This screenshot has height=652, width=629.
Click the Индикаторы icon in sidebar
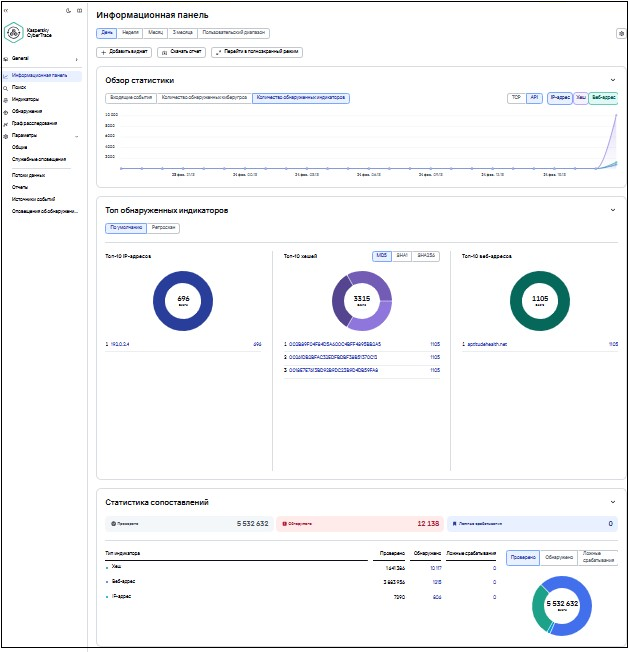(x=6, y=100)
